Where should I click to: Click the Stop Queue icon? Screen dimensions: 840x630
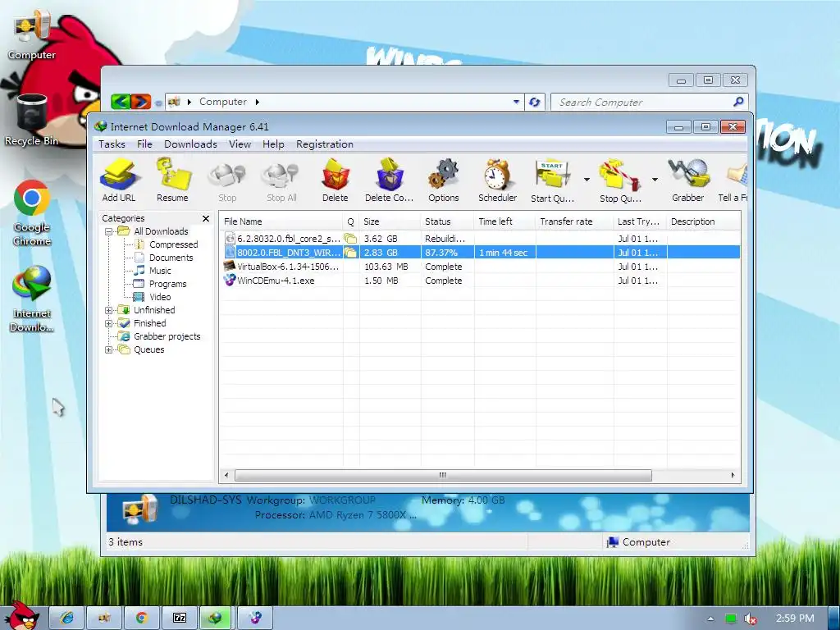pos(620,180)
